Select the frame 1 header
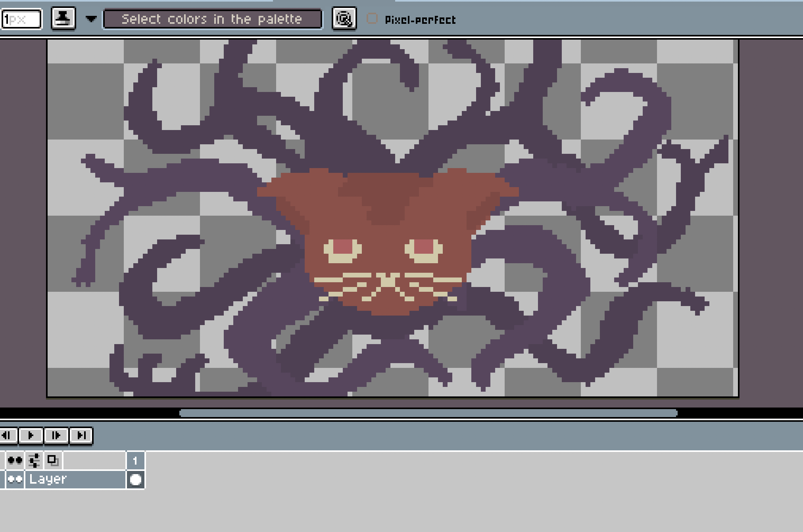 tap(135, 460)
